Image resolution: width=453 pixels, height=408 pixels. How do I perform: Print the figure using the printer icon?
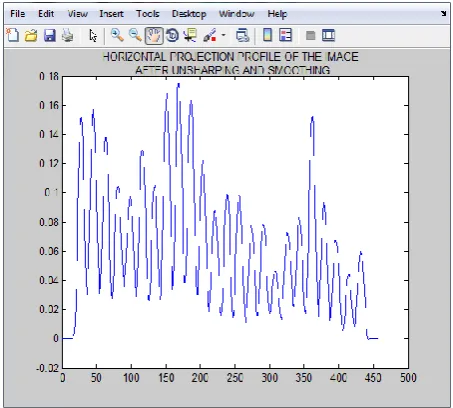pos(68,35)
